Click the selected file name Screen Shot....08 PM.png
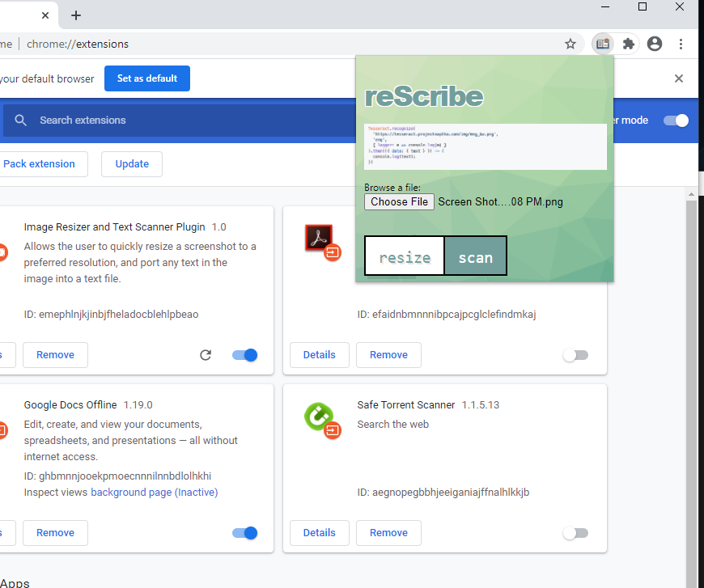Image resolution: width=704 pixels, height=588 pixels. pyautogui.click(x=501, y=202)
